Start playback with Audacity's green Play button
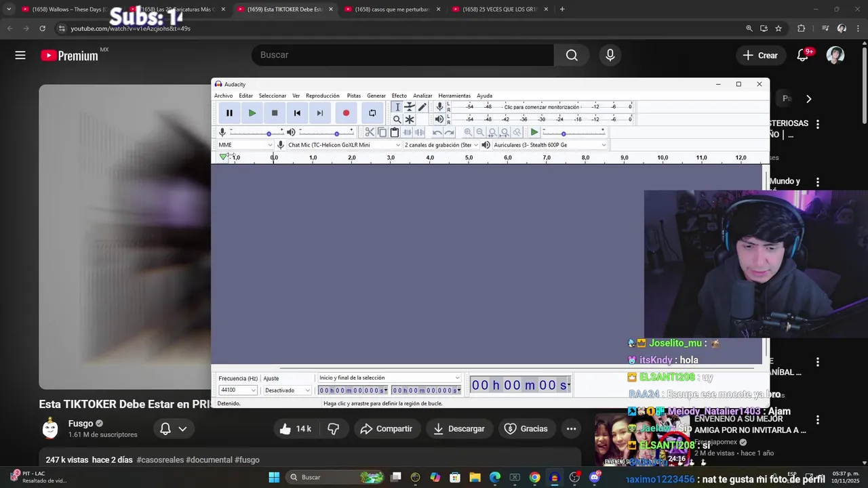This screenshot has width=868, height=488. click(x=252, y=113)
